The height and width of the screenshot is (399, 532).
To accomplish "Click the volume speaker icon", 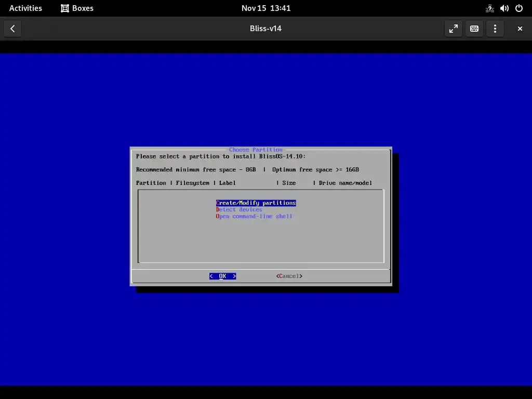I will pyautogui.click(x=504, y=8).
